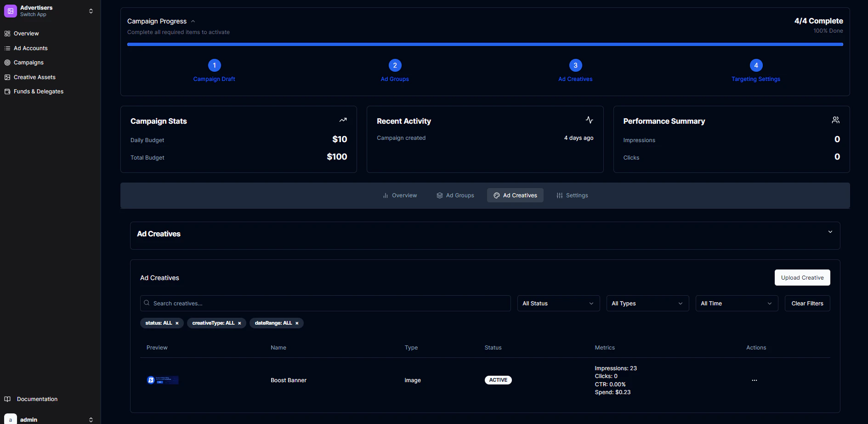Click step 2 Ad Groups circle
The height and width of the screenshot is (424, 868).
click(x=395, y=65)
